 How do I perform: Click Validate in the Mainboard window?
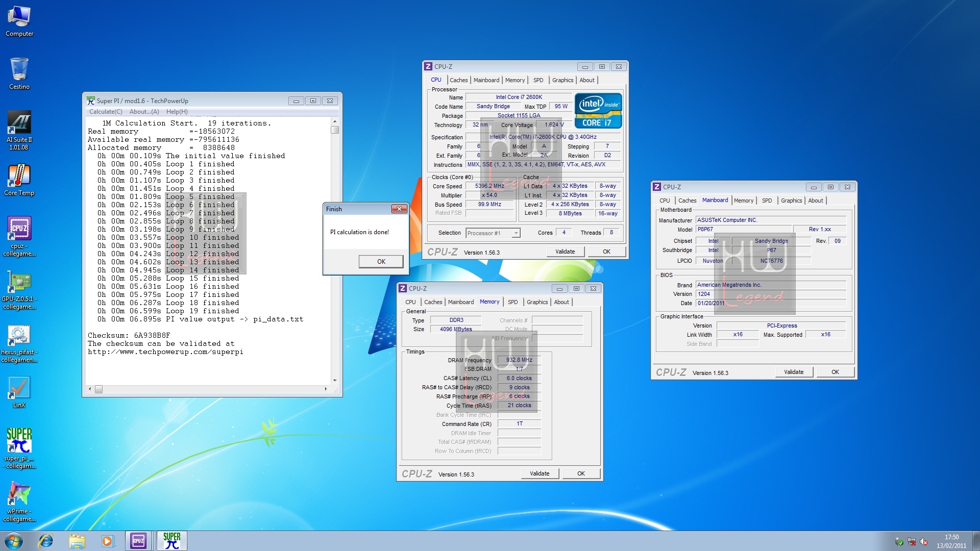click(794, 372)
